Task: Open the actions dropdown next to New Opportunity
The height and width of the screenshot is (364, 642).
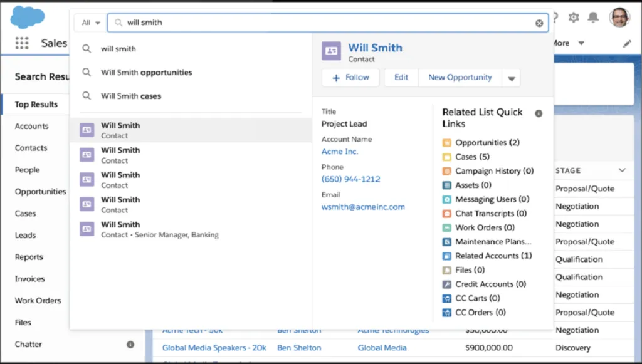Action: (x=512, y=78)
